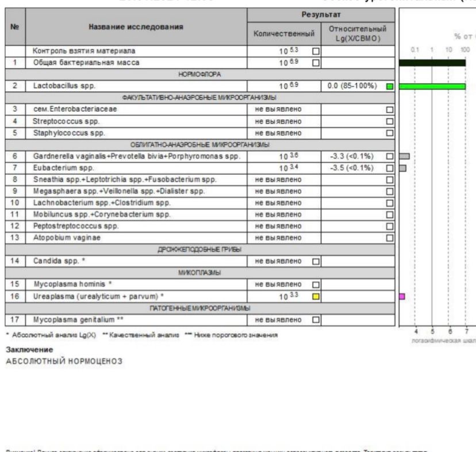
Task: Select the МИКОПЛАЗМЫ section header row
Action: pyautogui.click(x=199, y=273)
